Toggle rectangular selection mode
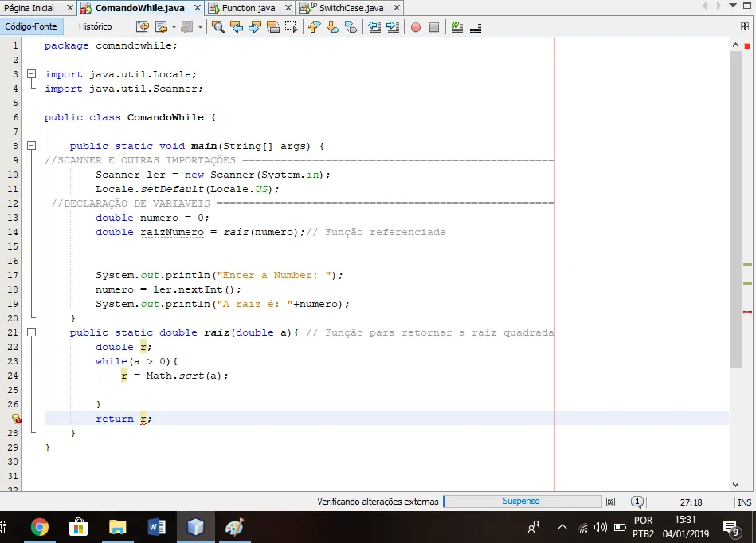Screen dimensions: 756x543 (291, 27)
